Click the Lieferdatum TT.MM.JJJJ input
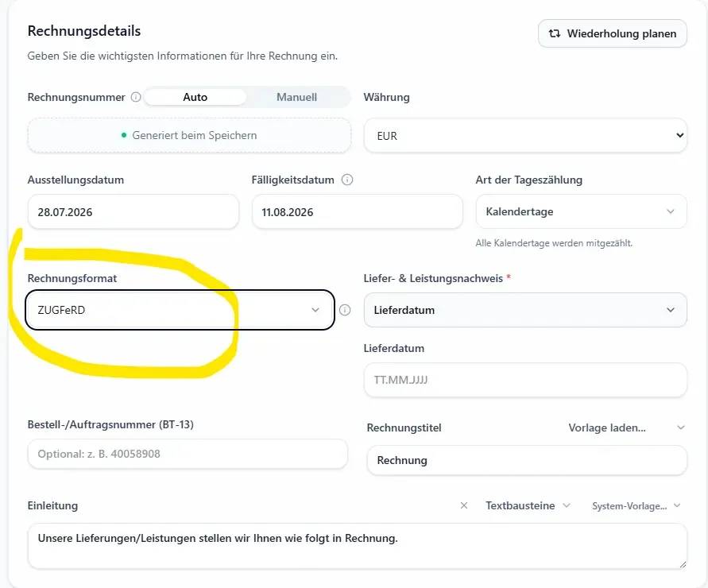The image size is (708, 588). (x=525, y=380)
